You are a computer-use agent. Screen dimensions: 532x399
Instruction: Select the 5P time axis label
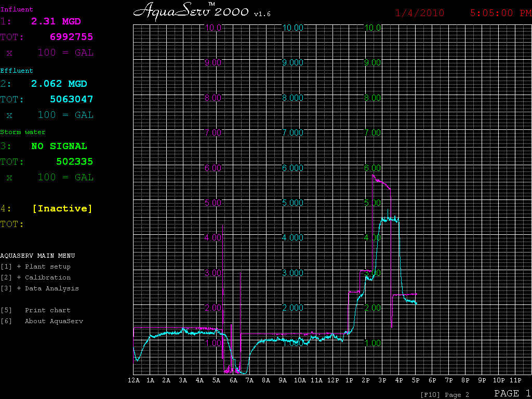416,380
